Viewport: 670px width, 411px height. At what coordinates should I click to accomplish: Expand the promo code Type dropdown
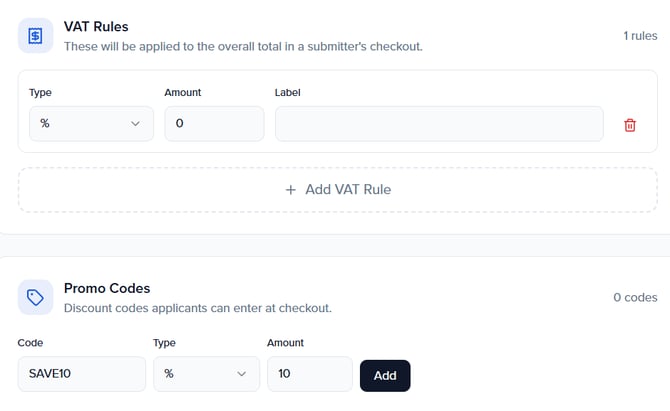coord(206,374)
